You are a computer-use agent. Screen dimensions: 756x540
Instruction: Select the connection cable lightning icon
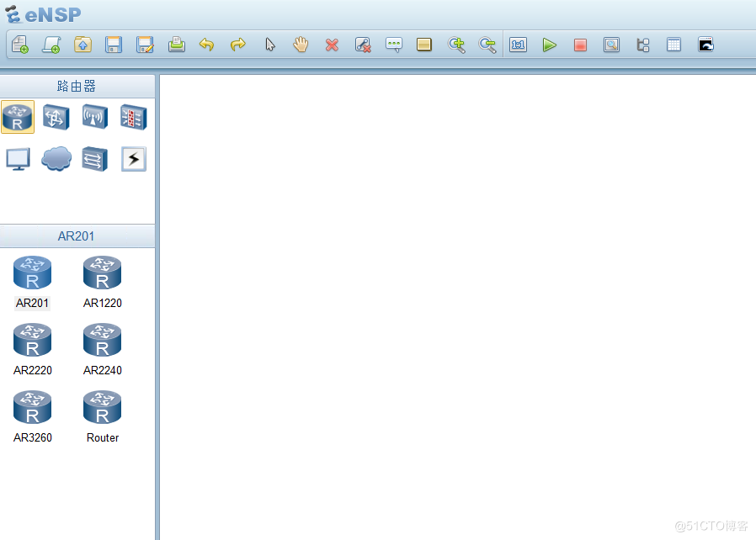[134, 159]
